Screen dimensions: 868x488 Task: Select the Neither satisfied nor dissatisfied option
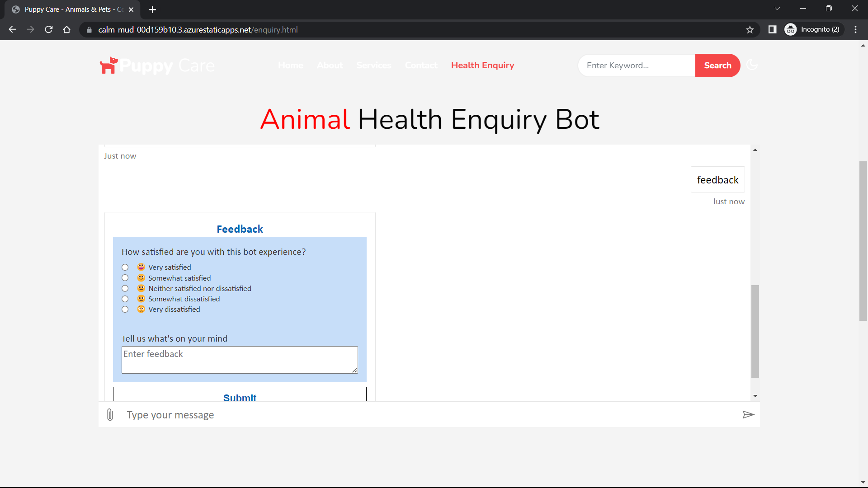125,288
